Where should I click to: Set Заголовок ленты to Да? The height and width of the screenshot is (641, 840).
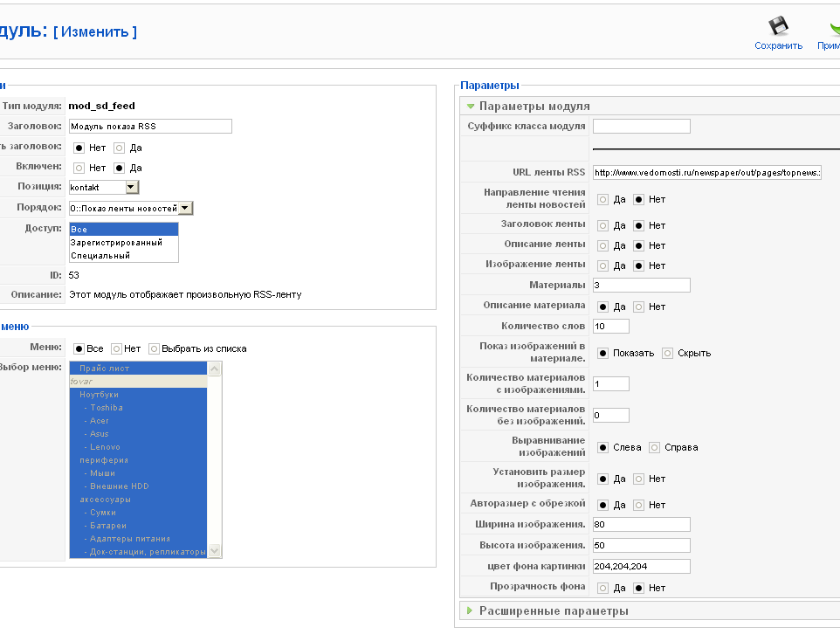pyautogui.click(x=602, y=225)
